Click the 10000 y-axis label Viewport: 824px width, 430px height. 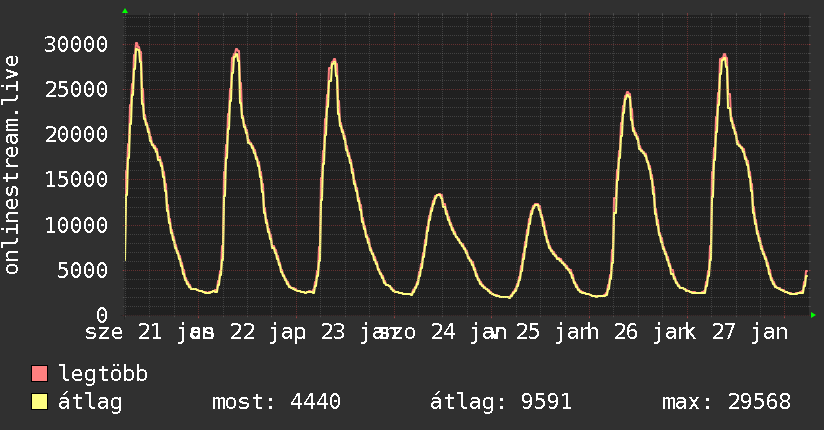pos(76,225)
